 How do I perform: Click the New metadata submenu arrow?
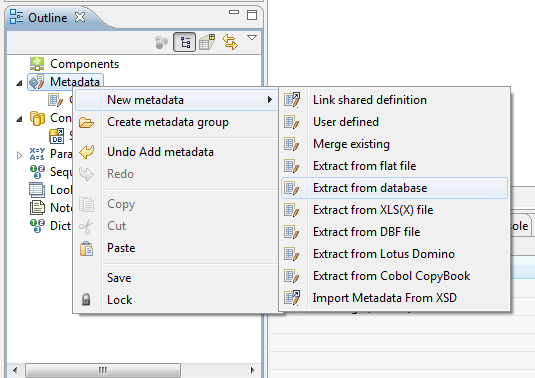pyautogui.click(x=270, y=100)
